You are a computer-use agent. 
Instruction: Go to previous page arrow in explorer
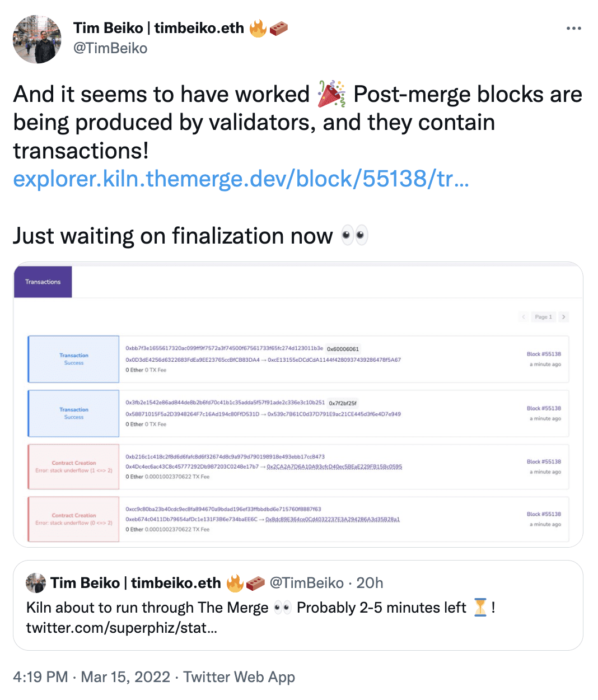point(524,317)
